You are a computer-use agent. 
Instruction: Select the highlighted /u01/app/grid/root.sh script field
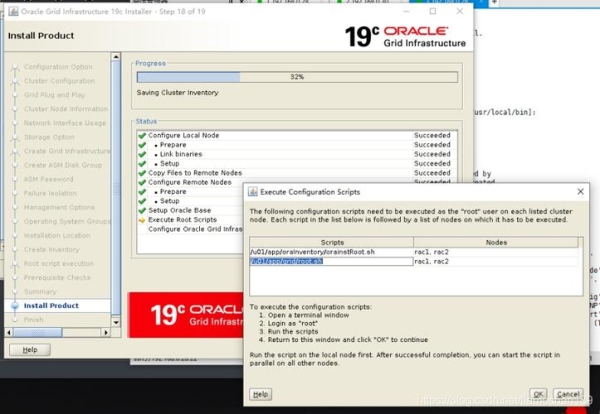(331, 261)
